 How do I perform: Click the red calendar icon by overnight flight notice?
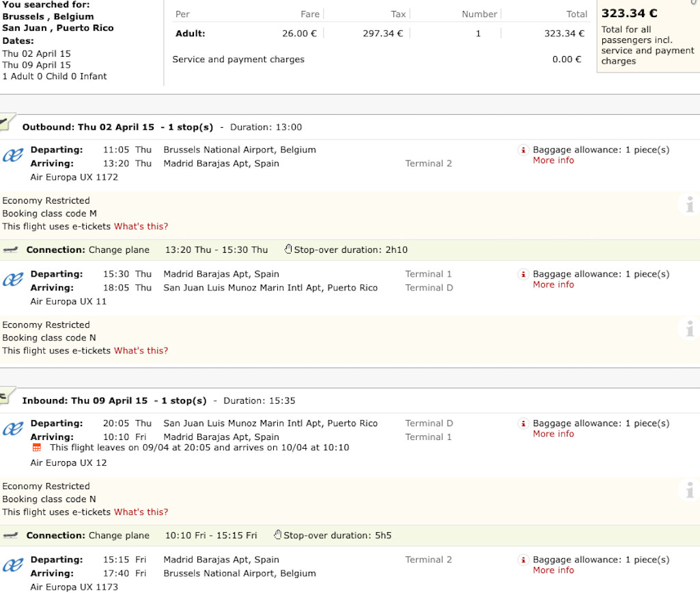coord(37,447)
